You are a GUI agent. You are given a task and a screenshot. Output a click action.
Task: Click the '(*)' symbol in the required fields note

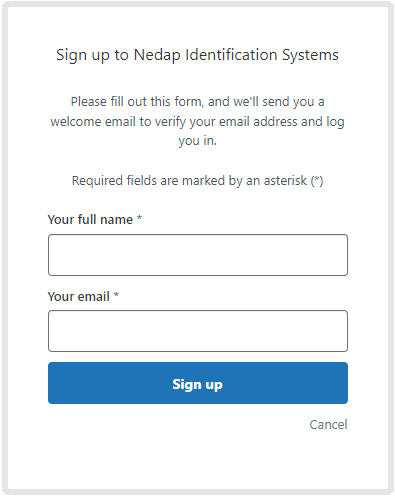tap(317, 181)
